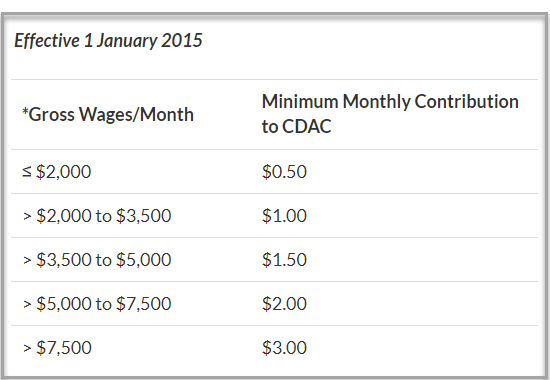
Task: Click the $5,000 upper bound in third row
Action: 143,260
